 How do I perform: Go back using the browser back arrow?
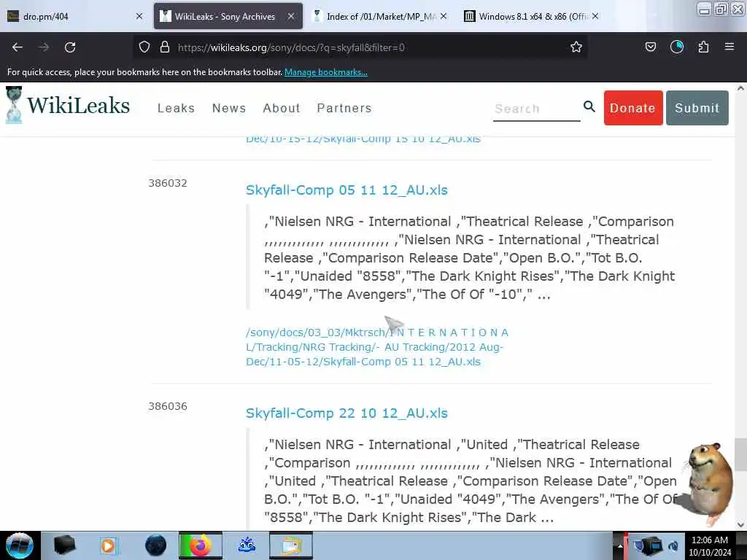[x=18, y=47]
